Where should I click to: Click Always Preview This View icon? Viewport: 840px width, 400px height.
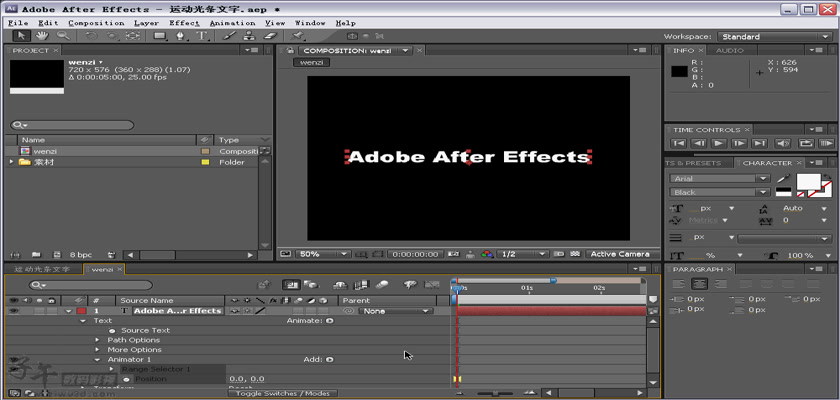285,254
